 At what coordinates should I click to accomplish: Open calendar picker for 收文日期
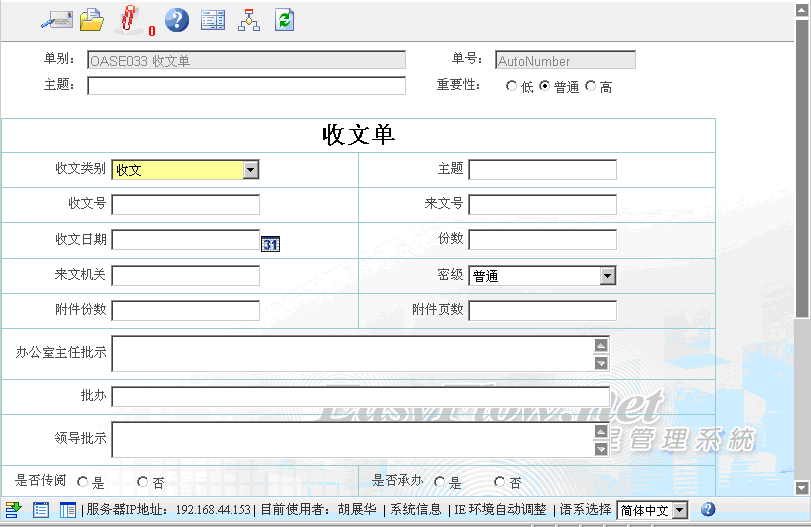[x=270, y=244]
